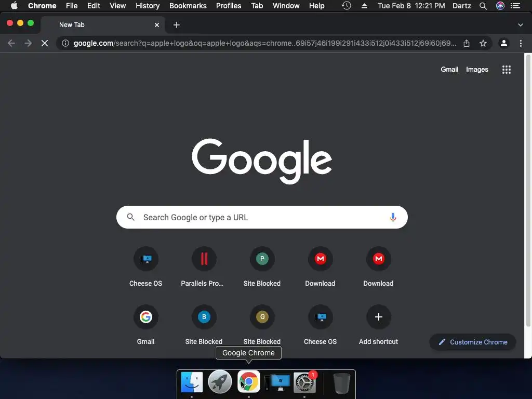Open the Profiles menu
The image size is (532, 399).
coord(229,6)
